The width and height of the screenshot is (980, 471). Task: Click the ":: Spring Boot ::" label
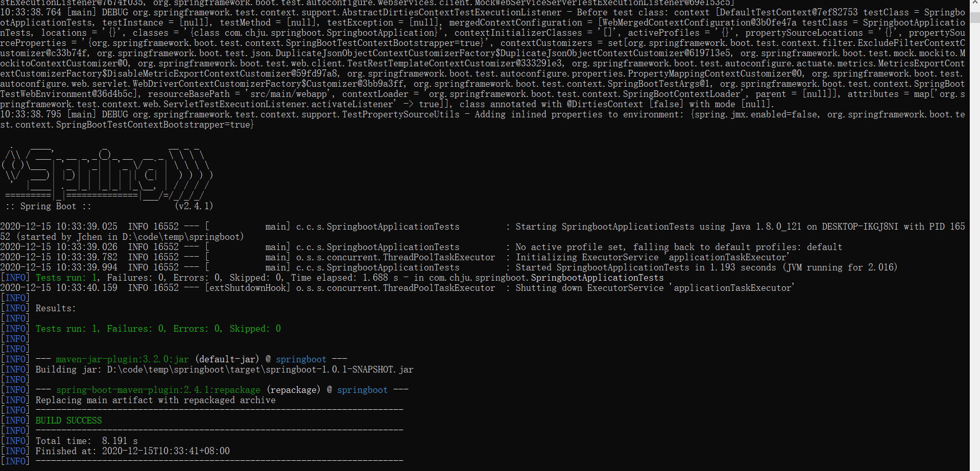point(49,206)
